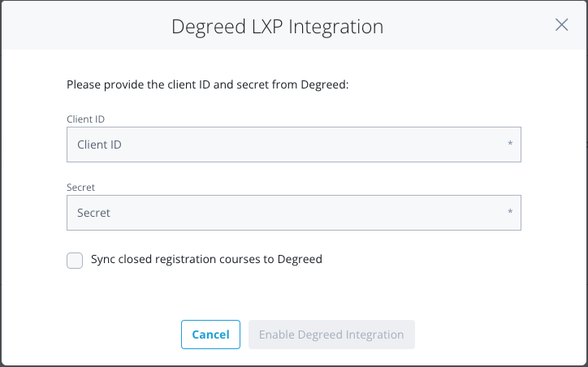Select the 'Degreed LXP Integration' dialog title

[x=278, y=27]
